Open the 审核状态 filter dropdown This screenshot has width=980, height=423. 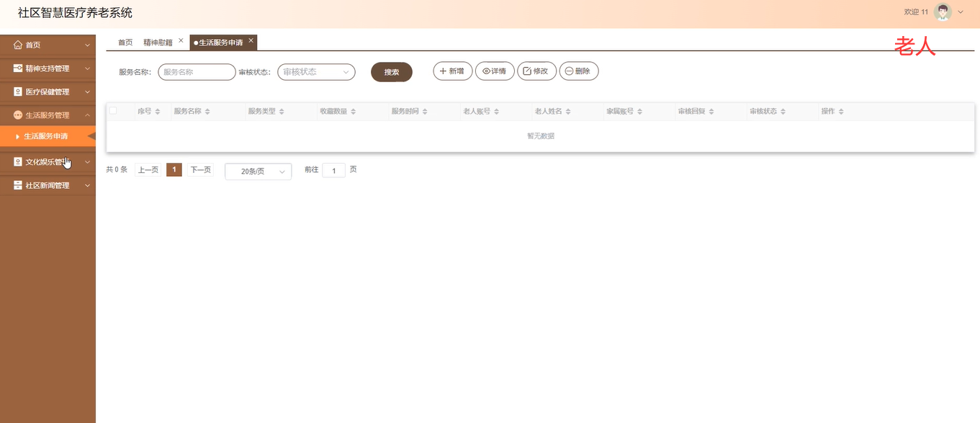(316, 72)
